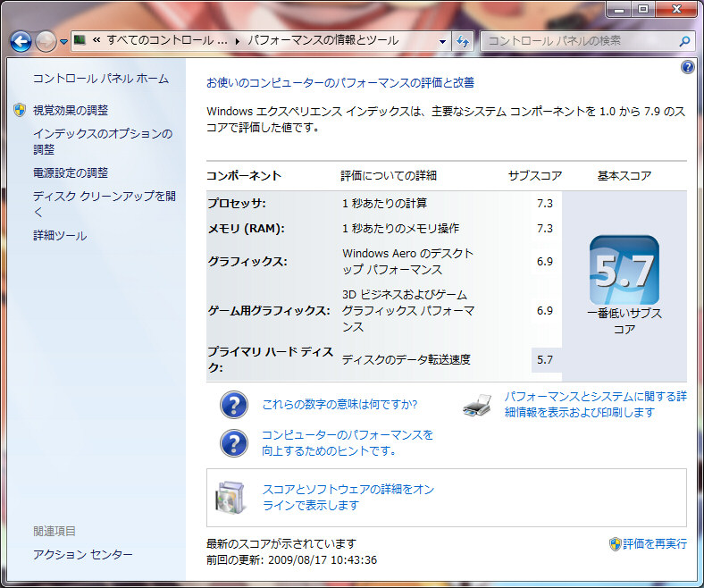Open 視覚効果の調整 in sidebar
Image resolution: width=704 pixels, height=588 pixels.
[x=70, y=110]
